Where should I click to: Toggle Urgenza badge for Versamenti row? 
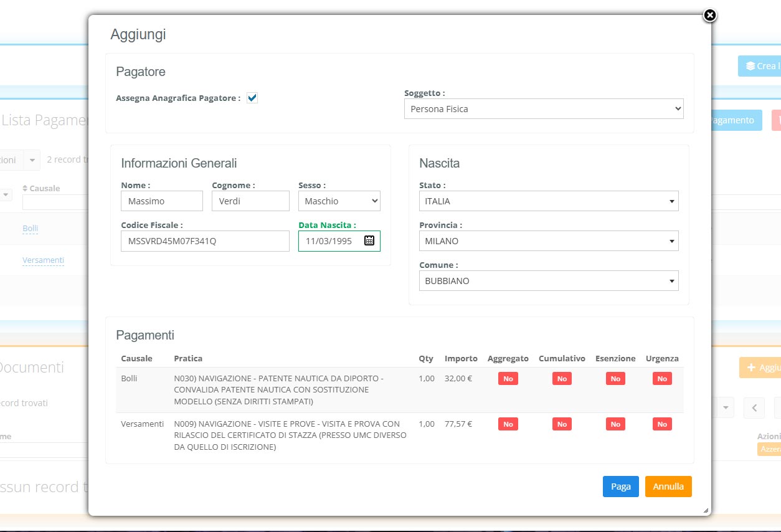tap(661, 424)
